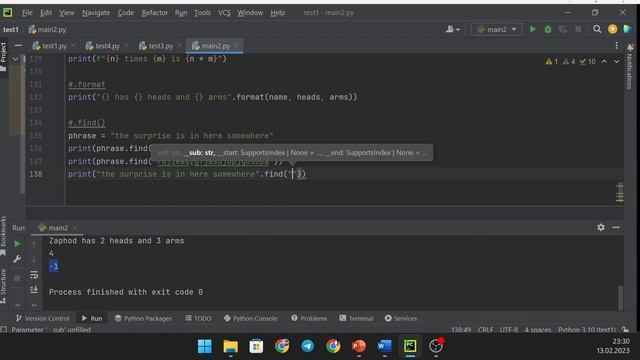
Task: Open the inspections warnings widget
Action: 570,62
